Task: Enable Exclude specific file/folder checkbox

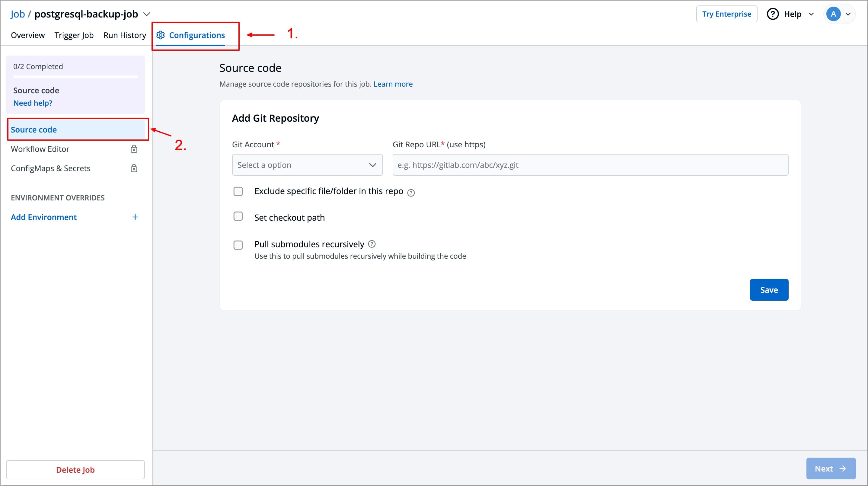Action: (x=238, y=191)
